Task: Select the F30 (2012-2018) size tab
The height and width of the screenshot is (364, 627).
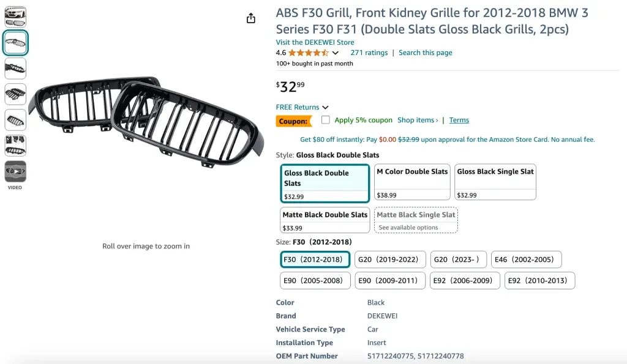Action: (315, 259)
